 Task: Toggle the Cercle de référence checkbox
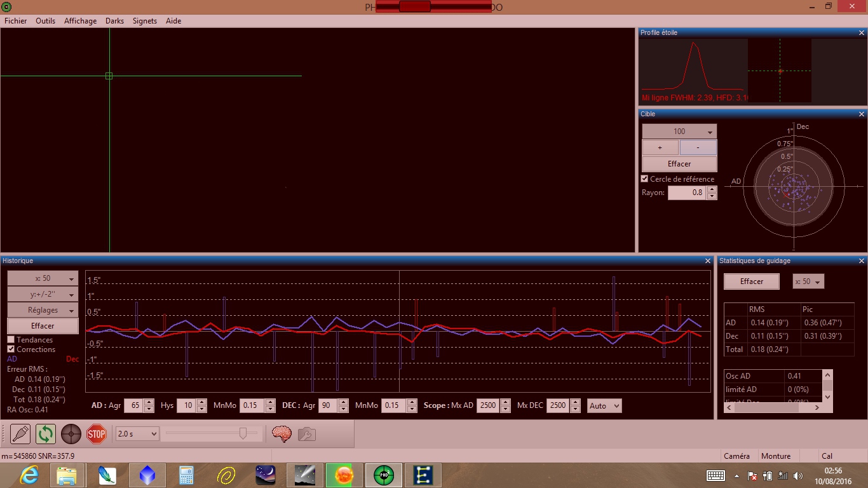[645, 179]
